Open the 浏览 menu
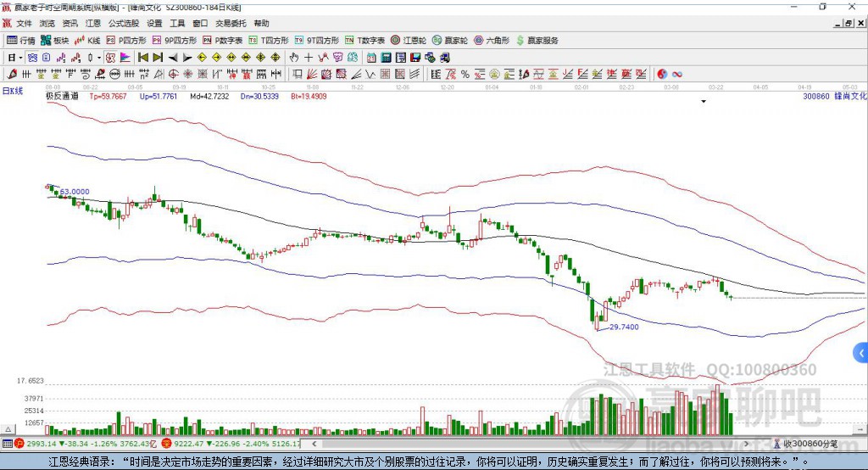Screen dimensions: 868x470 point(47,23)
